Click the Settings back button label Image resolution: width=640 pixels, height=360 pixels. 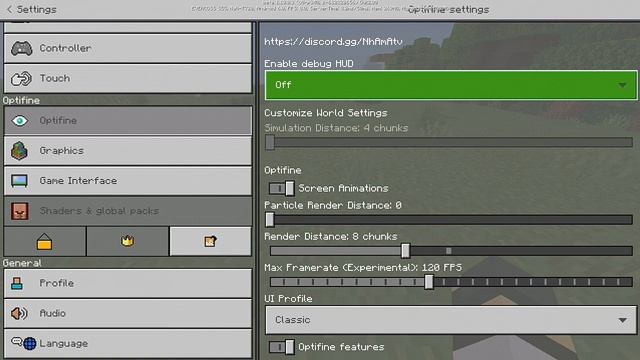click(36, 9)
